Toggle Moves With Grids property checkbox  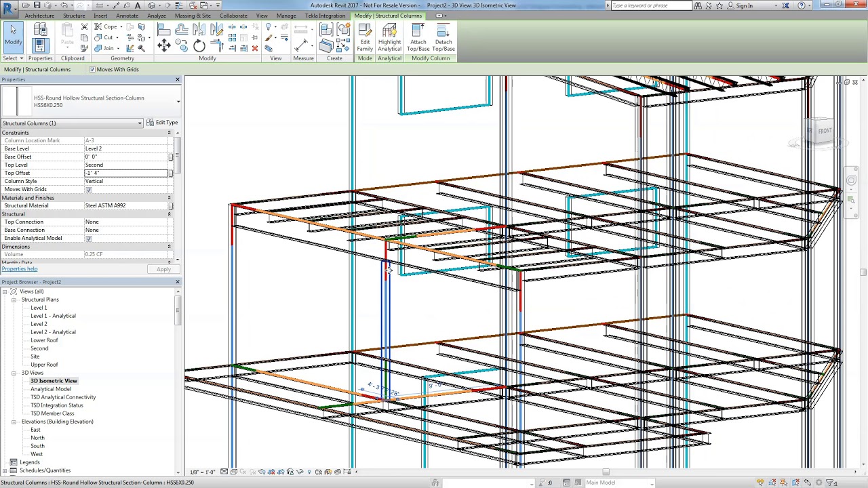[x=88, y=190]
